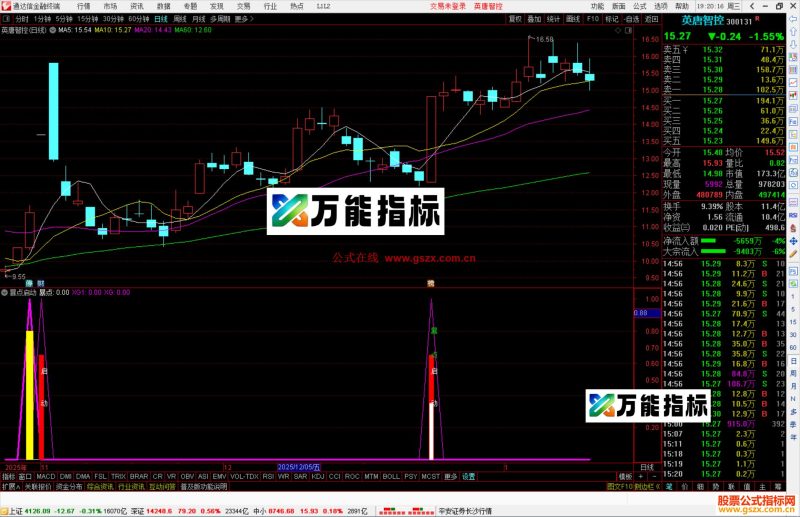This screenshot has height=517, width=800.
Task: Open the 行业资讯 tab
Action: coord(132,487)
